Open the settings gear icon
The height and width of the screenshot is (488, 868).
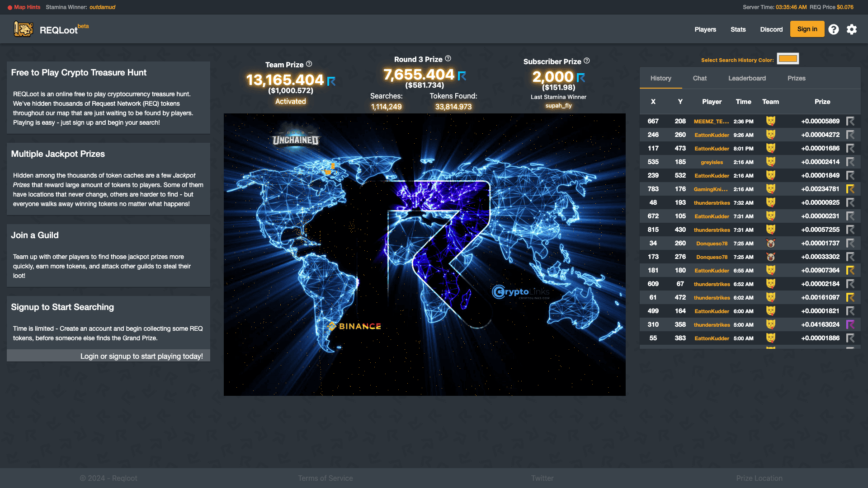[852, 29]
